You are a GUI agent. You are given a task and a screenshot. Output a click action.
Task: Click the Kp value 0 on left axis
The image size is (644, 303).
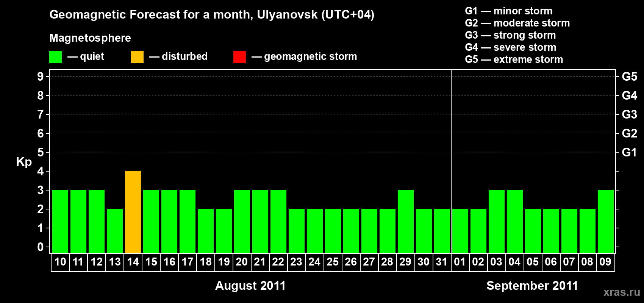[41, 247]
